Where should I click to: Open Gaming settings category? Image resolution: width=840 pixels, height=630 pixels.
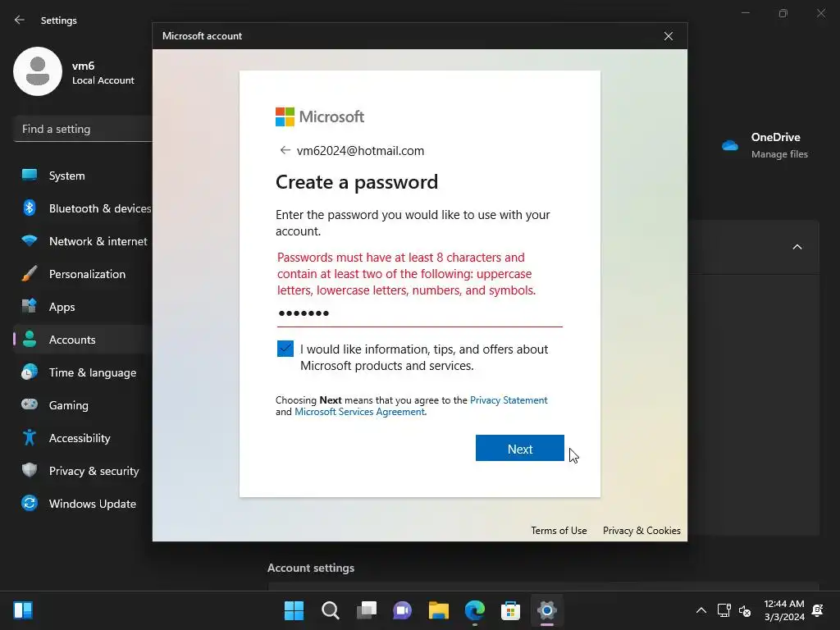(x=83, y=405)
